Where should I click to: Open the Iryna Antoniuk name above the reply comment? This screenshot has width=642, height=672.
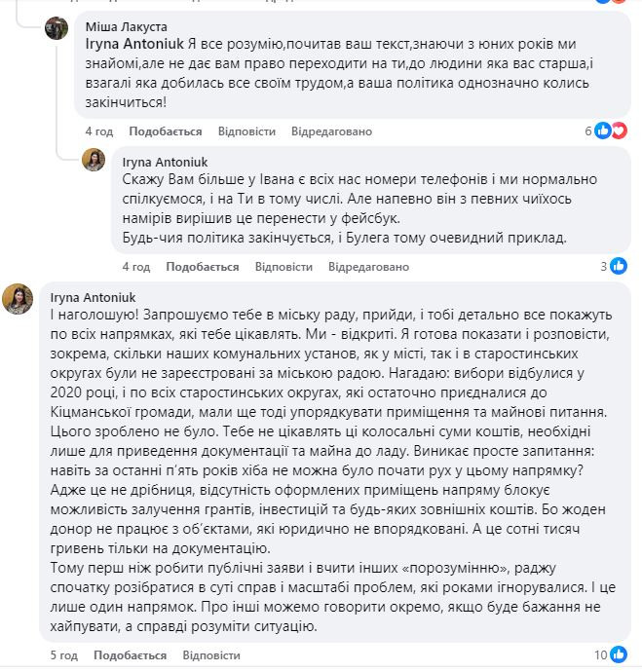tap(166, 162)
